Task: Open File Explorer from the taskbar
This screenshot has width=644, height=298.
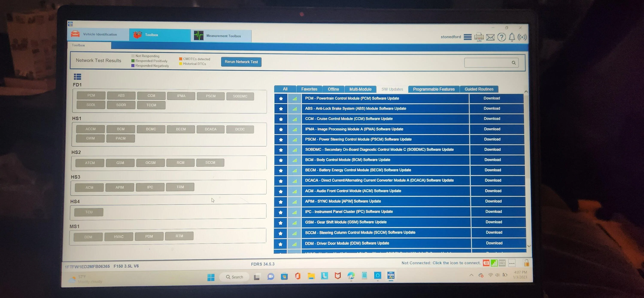Action: [x=311, y=276]
